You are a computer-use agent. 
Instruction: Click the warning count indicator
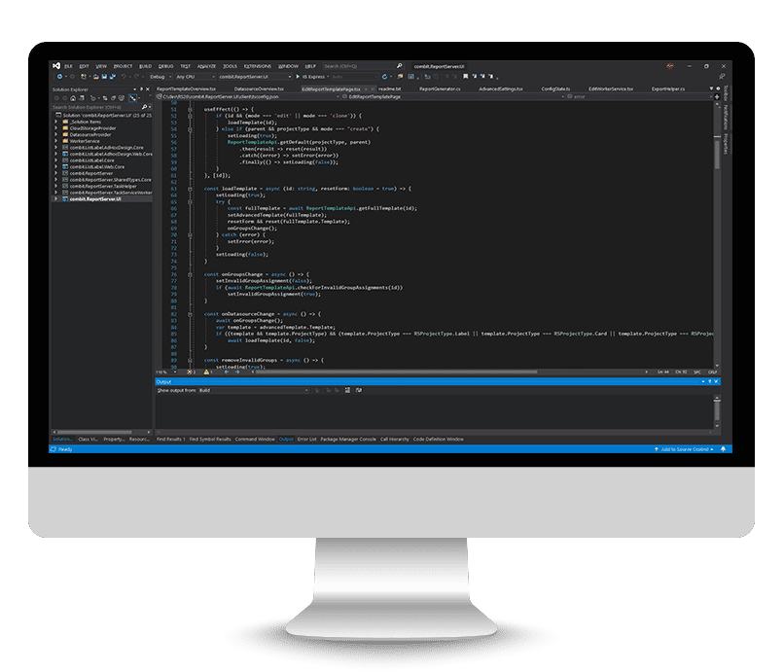click(208, 372)
